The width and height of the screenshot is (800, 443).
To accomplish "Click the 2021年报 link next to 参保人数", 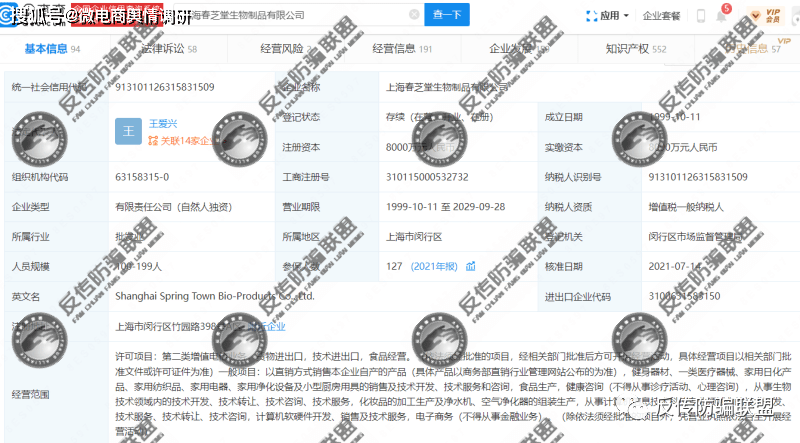I will [439, 266].
